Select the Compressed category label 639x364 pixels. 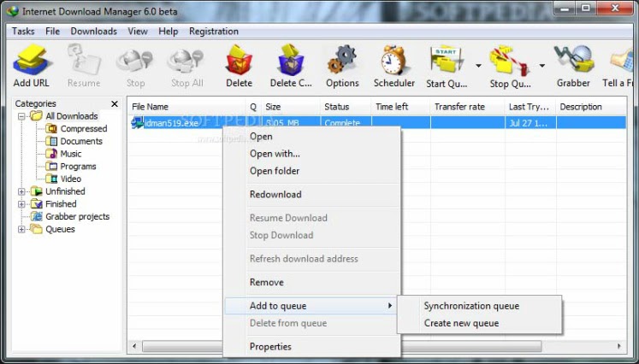point(84,129)
